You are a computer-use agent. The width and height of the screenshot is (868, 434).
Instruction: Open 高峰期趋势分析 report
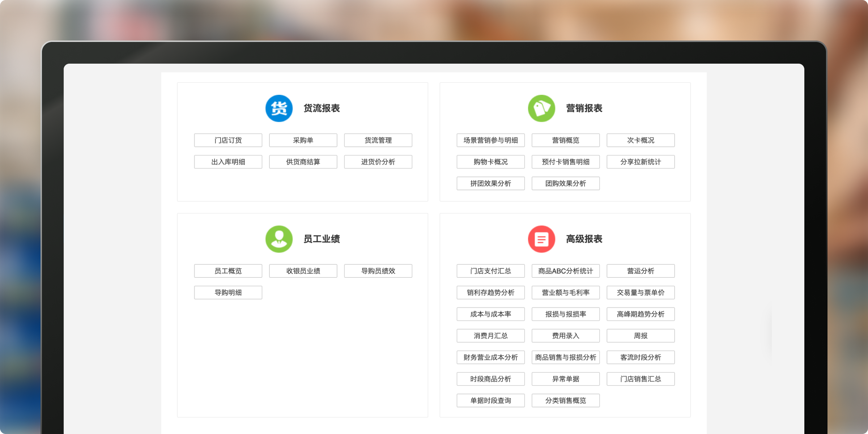(x=641, y=314)
